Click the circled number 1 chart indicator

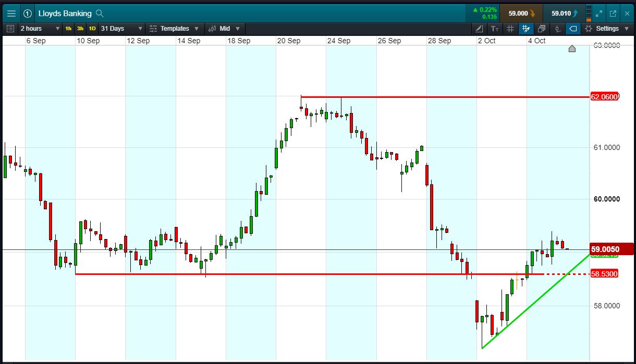pyautogui.click(x=28, y=14)
